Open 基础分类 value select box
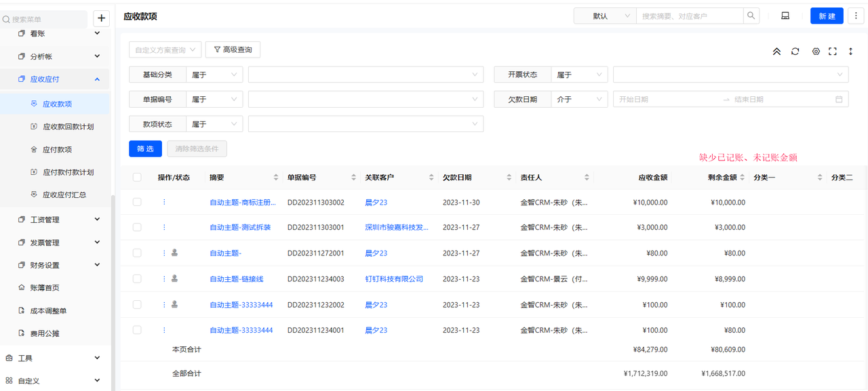Image resolution: width=868 pixels, height=391 pixels. (366, 75)
